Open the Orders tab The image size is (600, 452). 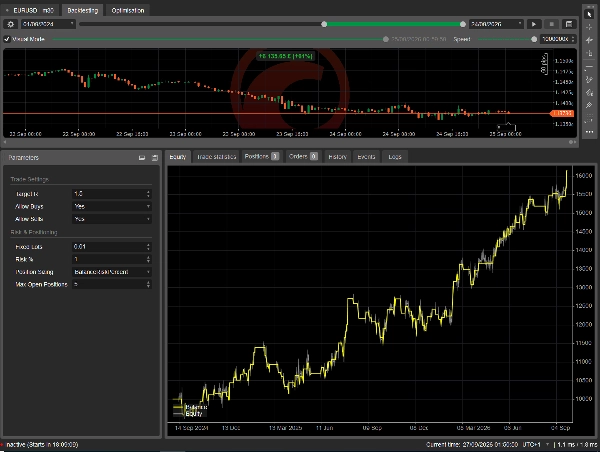coord(303,157)
